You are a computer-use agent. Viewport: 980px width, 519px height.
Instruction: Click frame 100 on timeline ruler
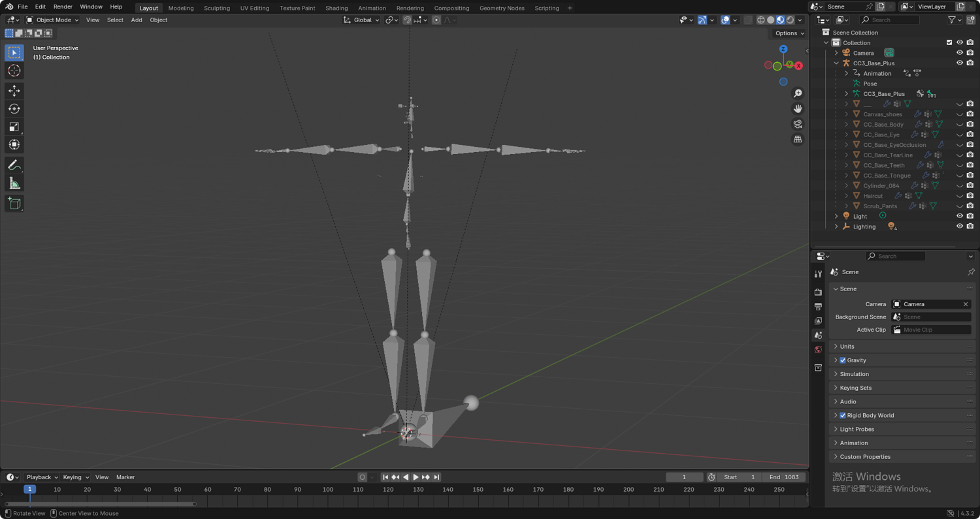[x=328, y=490]
